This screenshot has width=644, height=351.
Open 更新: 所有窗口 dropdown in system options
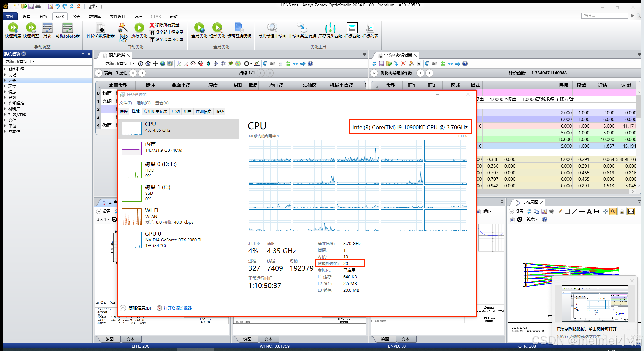coord(20,62)
